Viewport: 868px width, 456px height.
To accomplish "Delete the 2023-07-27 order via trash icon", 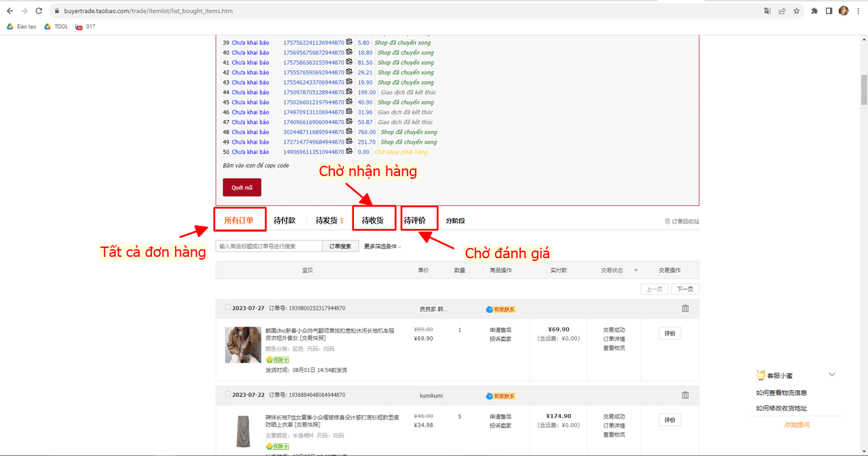I will tap(685, 308).
